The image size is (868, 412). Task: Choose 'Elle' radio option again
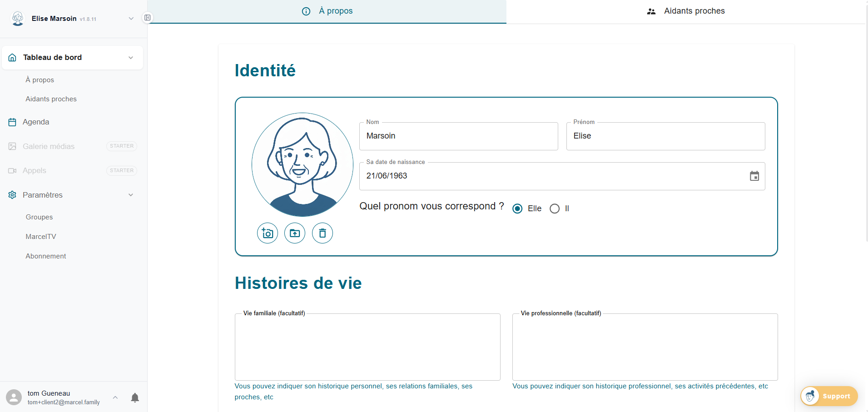517,208
